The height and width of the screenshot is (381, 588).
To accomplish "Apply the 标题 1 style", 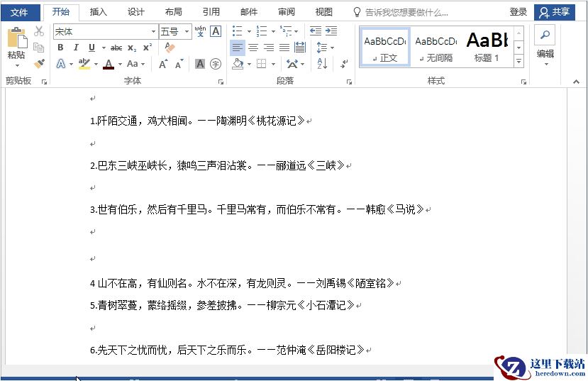I will click(x=487, y=48).
